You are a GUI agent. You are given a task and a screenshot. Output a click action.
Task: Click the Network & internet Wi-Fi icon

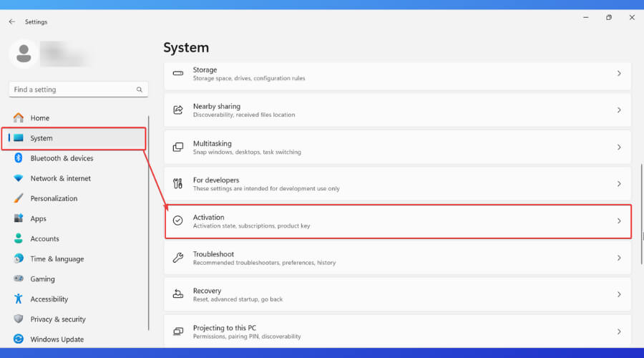[x=19, y=178]
